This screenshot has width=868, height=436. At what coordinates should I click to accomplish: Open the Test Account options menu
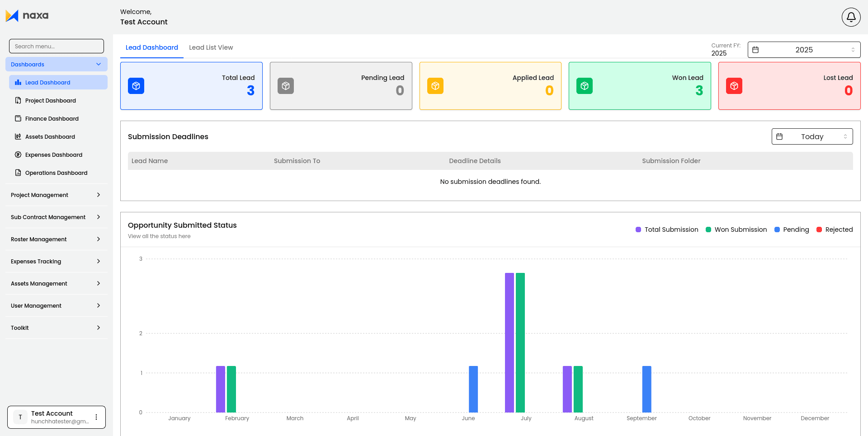click(96, 417)
